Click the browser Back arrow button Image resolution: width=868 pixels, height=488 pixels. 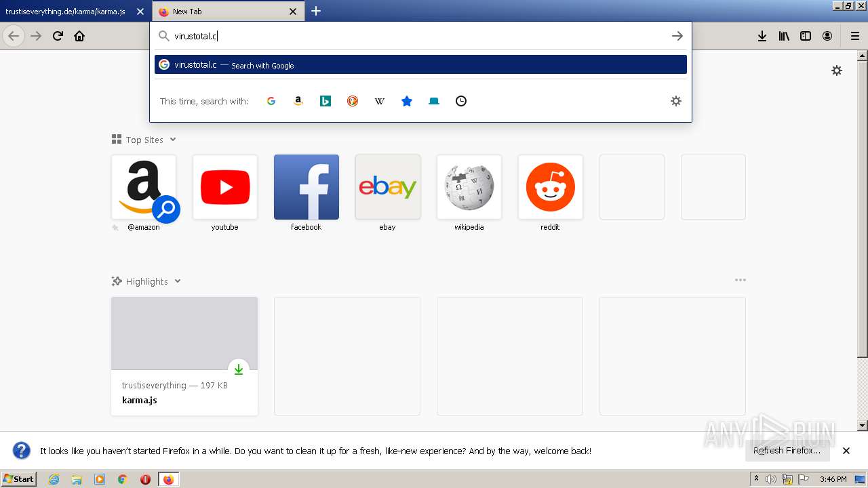(14, 36)
